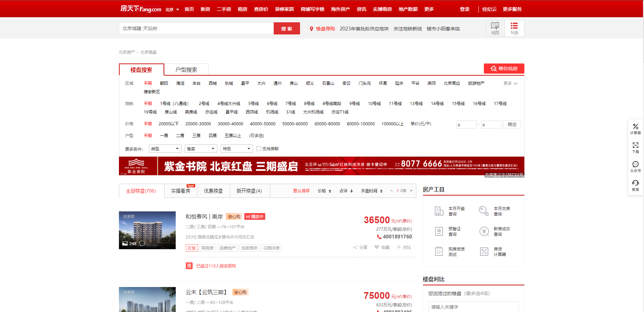Open the 类型 dropdown

[x=165, y=149]
